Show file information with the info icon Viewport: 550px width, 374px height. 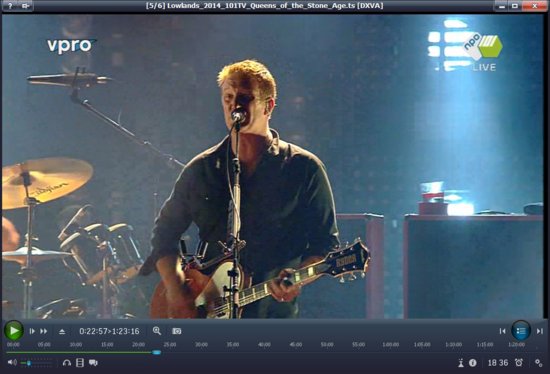tap(473, 363)
